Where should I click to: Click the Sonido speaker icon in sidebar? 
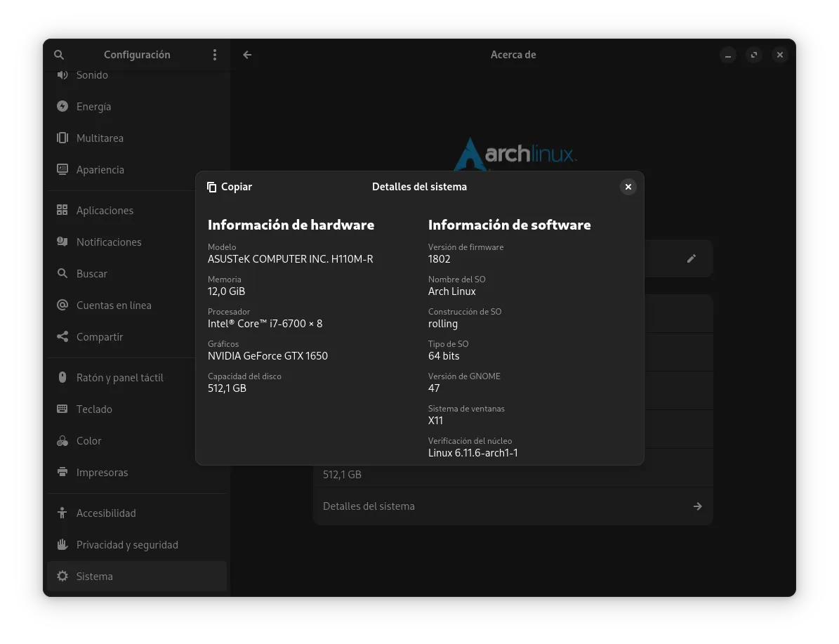(x=62, y=75)
